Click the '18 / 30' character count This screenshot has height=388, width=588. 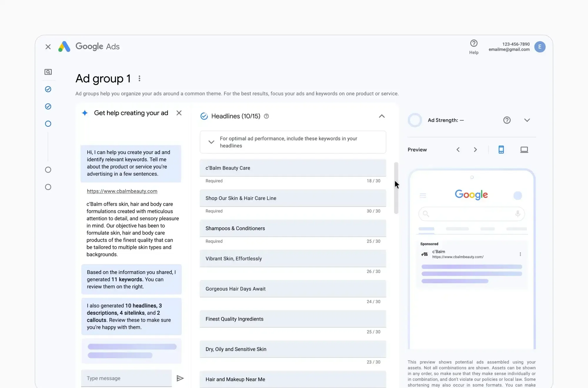point(373,181)
